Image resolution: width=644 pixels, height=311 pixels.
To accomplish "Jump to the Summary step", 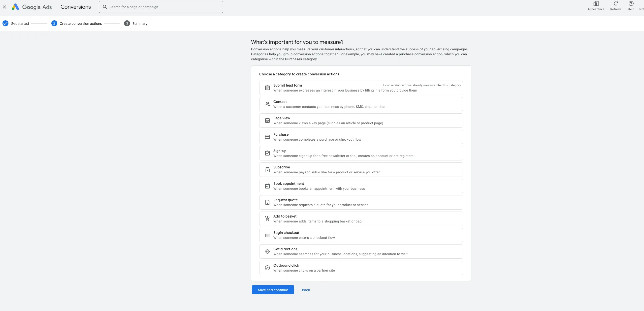I will tap(136, 24).
